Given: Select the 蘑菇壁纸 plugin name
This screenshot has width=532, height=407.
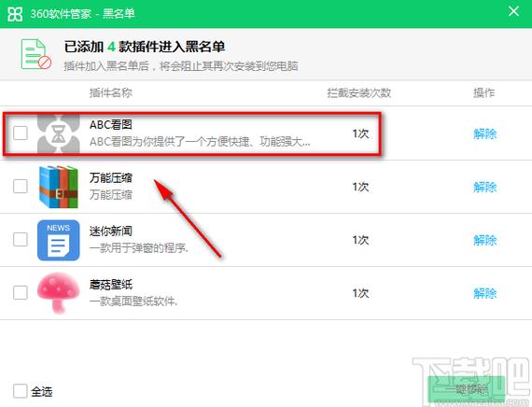Looking at the screenshot, I should (111, 284).
